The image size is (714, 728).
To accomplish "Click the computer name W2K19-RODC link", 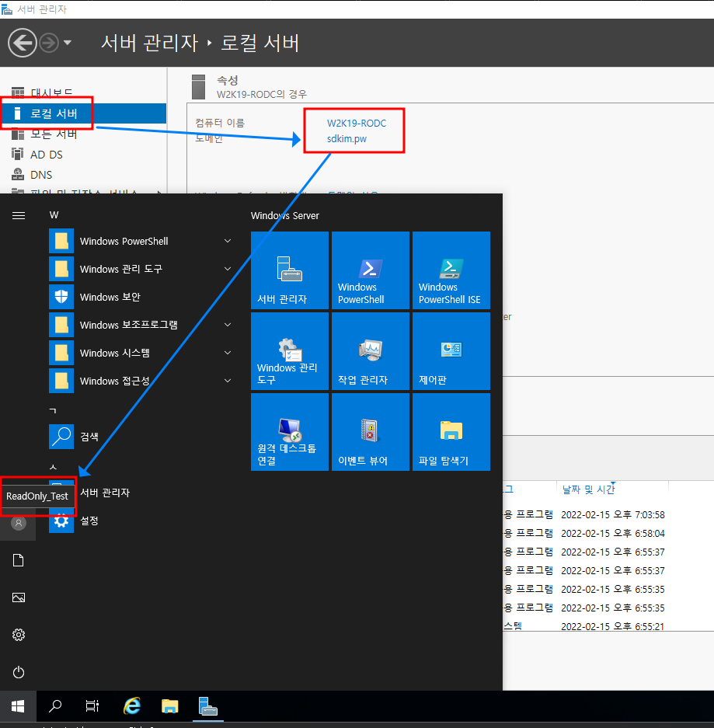I will coord(356,123).
